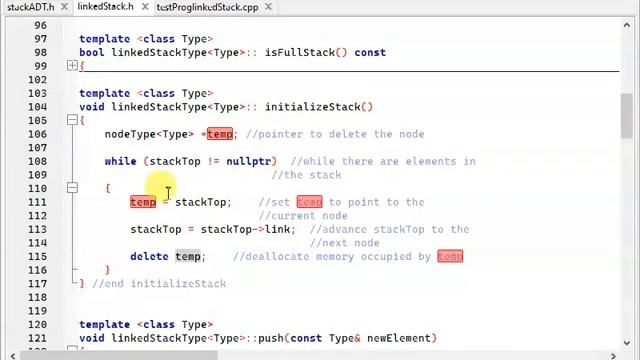This screenshot has height=360, width=640.
Task: Click 'push' in the line 121 signature
Action: 271,338
